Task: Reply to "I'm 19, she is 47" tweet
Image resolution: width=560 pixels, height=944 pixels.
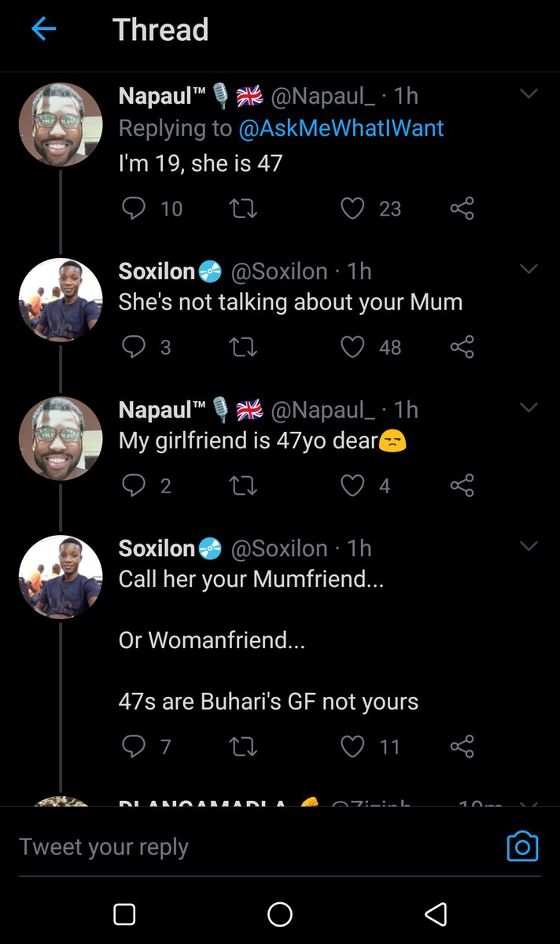Action: point(134,208)
